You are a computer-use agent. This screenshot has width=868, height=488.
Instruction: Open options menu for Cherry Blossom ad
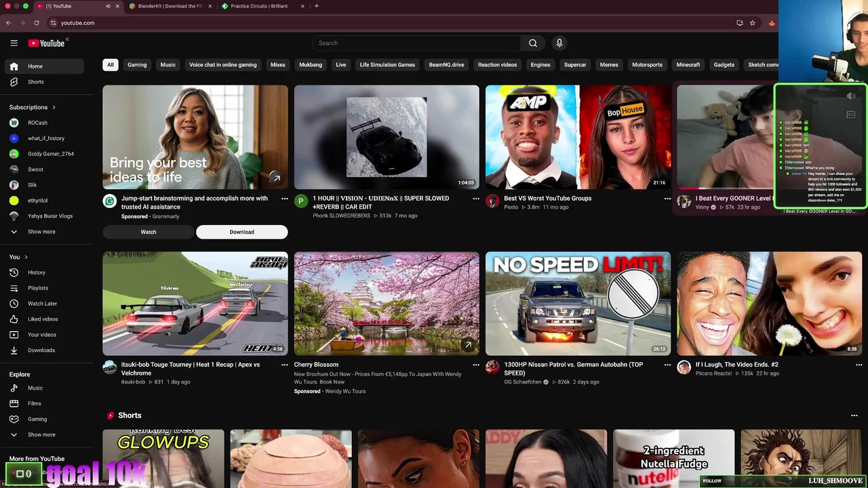[x=476, y=365]
